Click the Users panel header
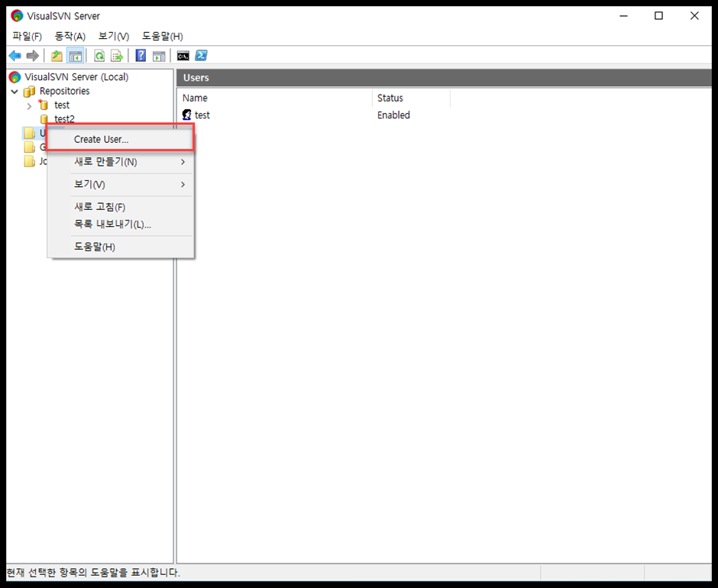This screenshot has width=718, height=588. pyautogui.click(x=444, y=78)
